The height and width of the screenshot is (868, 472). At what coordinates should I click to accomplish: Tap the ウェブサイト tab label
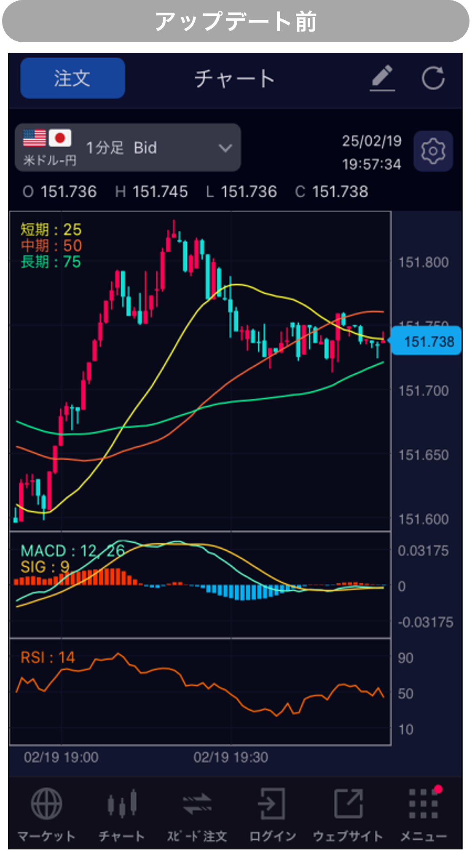click(348, 836)
